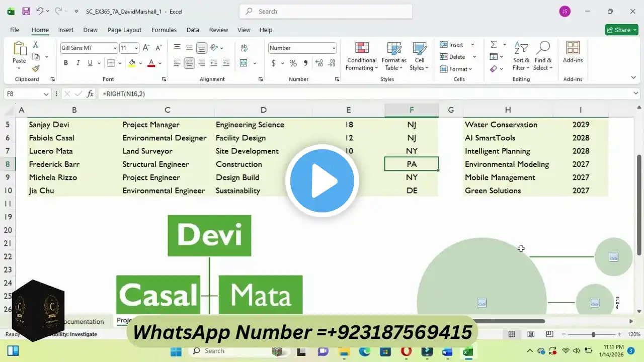Click the Fill Color bucket icon
Screen dimensions: 644x362
tap(132, 63)
